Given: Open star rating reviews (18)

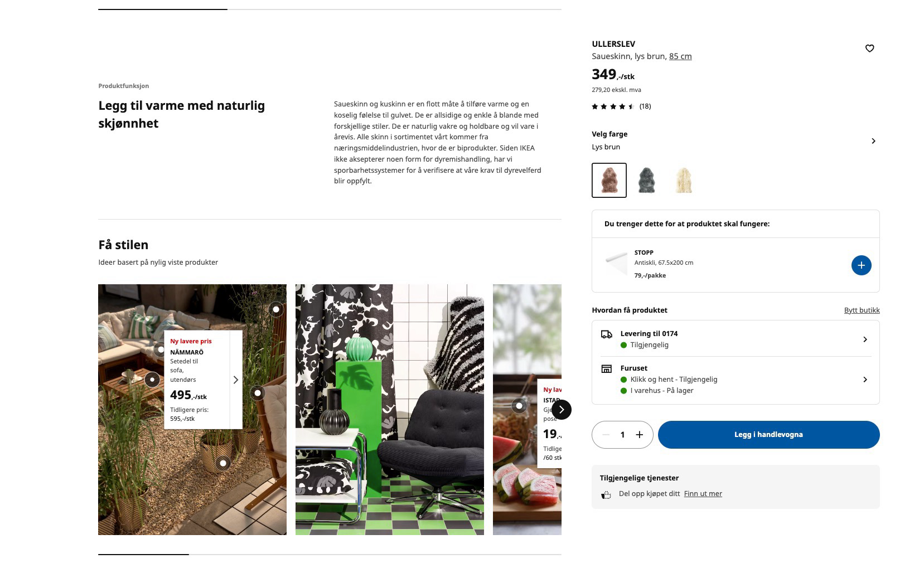Looking at the screenshot, I should (621, 106).
